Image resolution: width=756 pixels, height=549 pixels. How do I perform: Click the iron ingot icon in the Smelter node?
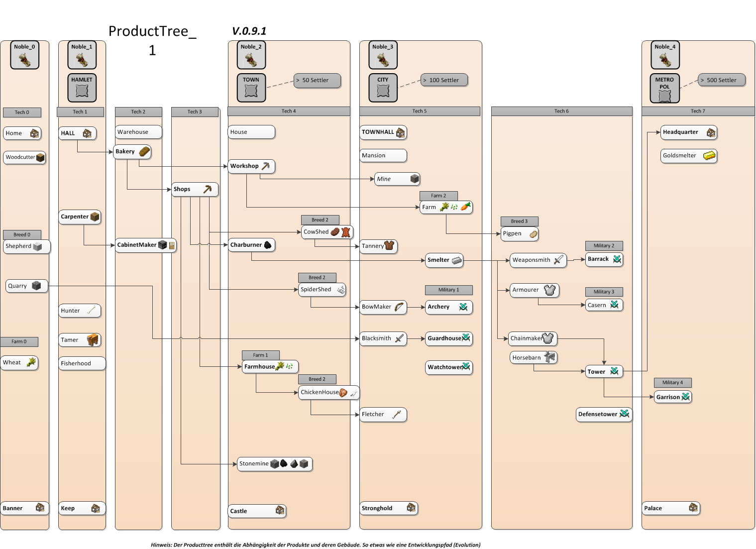click(x=456, y=260)
